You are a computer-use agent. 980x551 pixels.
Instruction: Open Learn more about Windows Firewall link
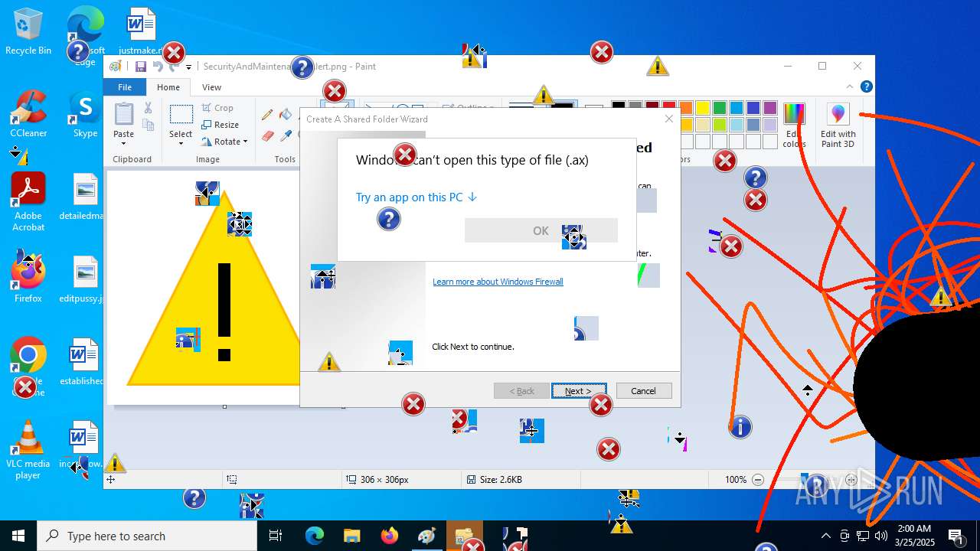498,282
